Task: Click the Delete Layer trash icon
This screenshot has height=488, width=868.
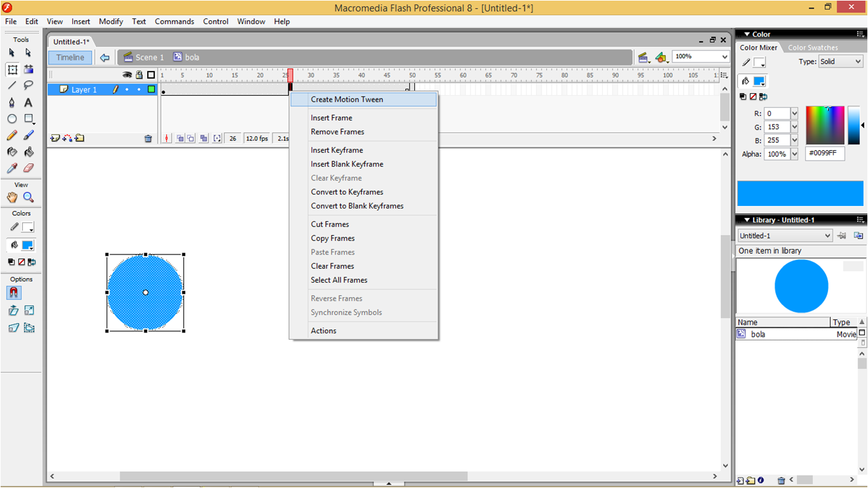Action: click(x=148, y=138)
